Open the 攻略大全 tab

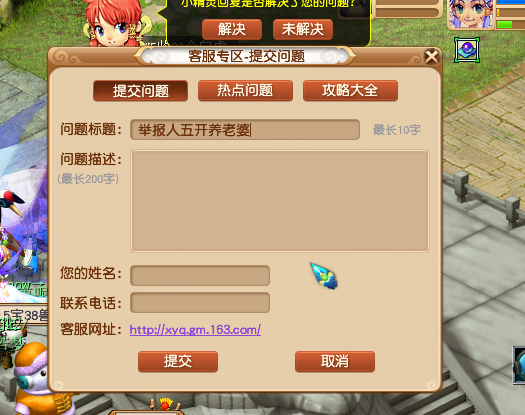click(x=350, y=90)
